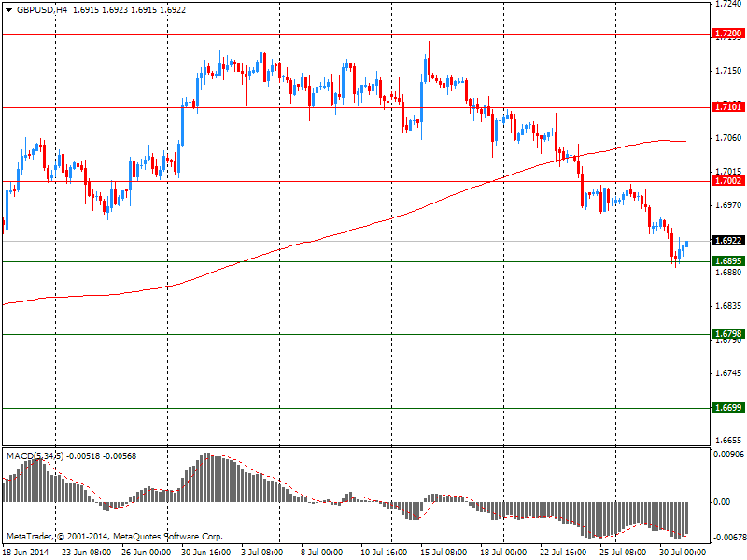The height and width of the screenshot is (560, 747).
Task: Click the 1.6880 price scale value
Action: click(x=728, y=272)
